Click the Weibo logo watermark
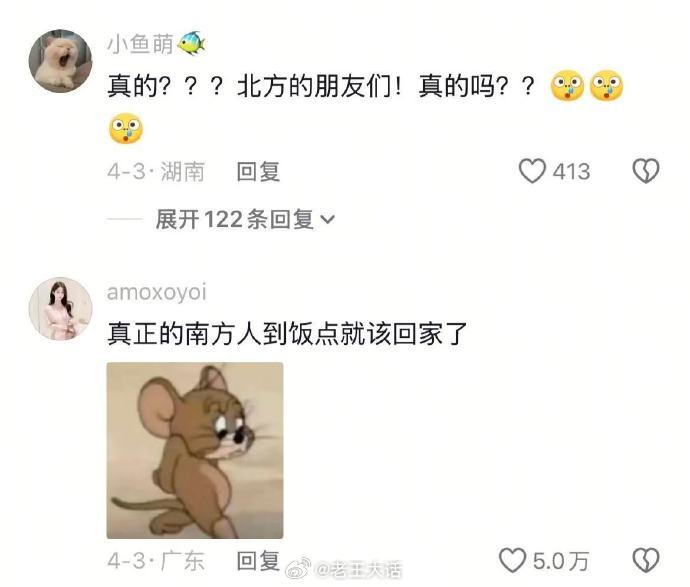Viewport: 690px width, 587px height. 298,568
